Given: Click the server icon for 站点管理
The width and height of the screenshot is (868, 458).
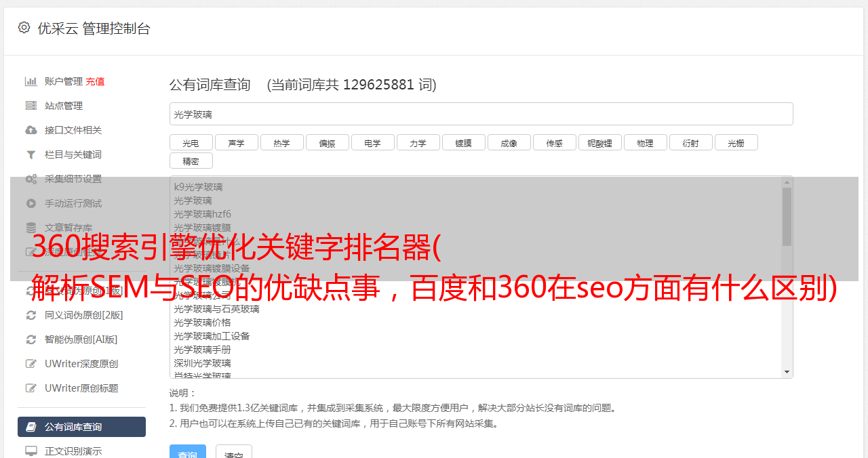Looking at the screenshot, I should [x=31, y=106].
